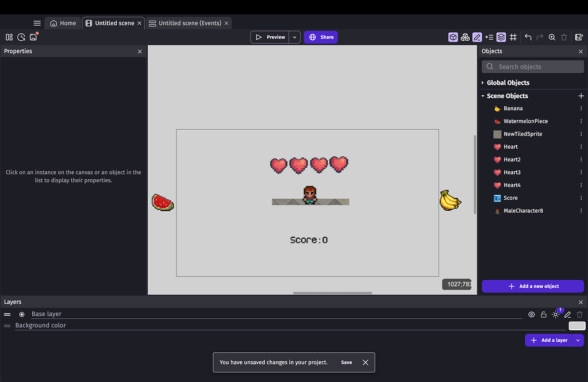
Task: Collapse the Scene Objects section
Action: click(483, 95)
